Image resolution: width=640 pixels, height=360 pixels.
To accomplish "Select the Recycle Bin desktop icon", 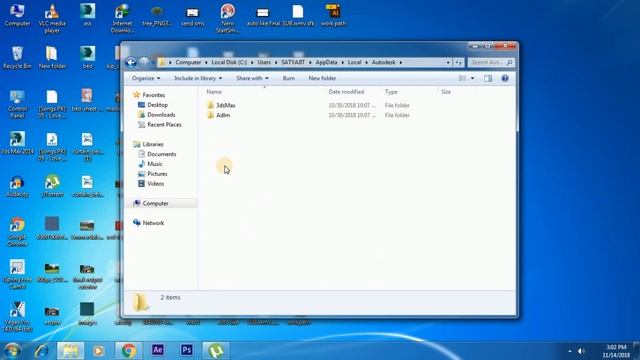I will tap(17, 57).
